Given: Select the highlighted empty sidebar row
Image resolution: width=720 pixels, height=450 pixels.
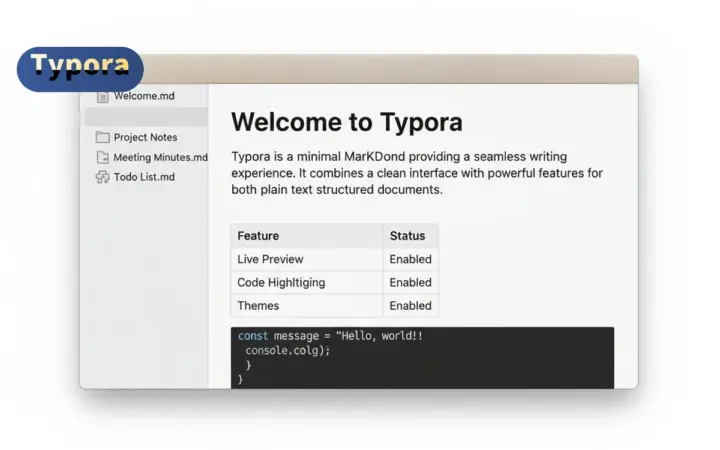Looking at the screenshot, I should click(x=146, y=117).
